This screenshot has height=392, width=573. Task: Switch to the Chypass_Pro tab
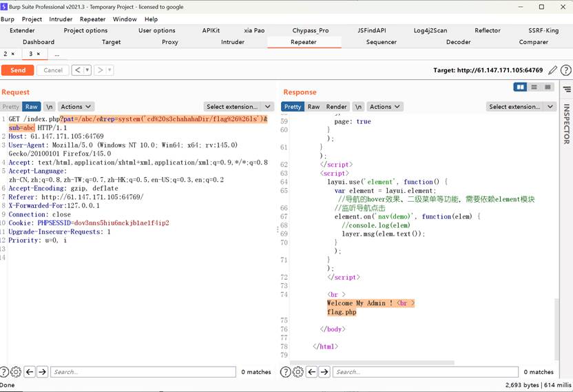tap(311, 30)
